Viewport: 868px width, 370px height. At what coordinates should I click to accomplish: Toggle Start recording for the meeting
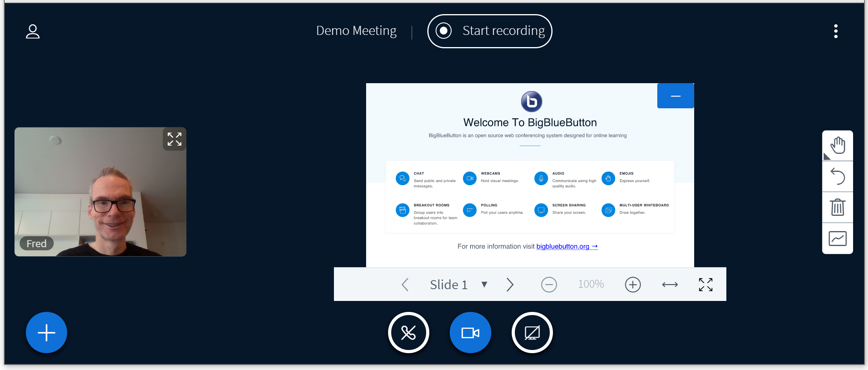coord(489,31)
